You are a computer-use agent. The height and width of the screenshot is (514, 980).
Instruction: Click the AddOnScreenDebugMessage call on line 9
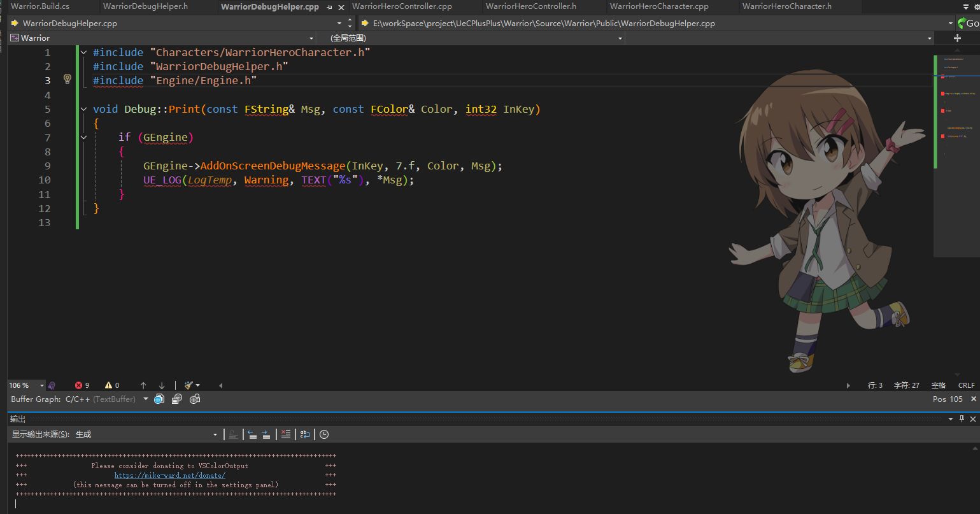[273, 166]
